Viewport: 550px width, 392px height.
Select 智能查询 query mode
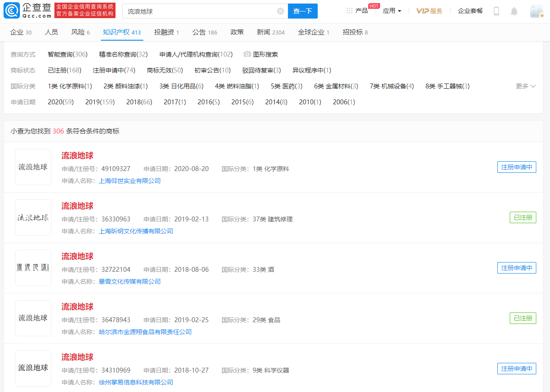click(x=68, y=54)
